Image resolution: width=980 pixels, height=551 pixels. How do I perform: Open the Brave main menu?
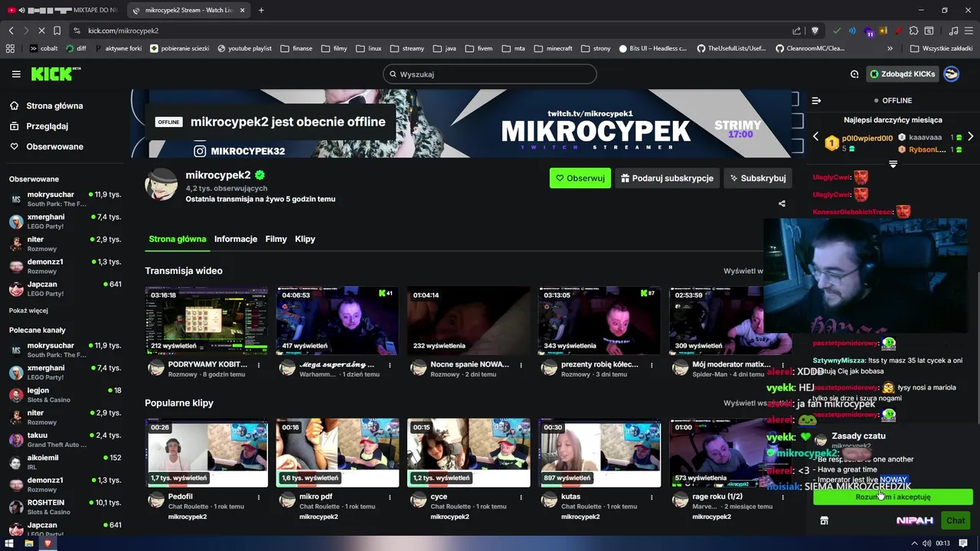969,31
